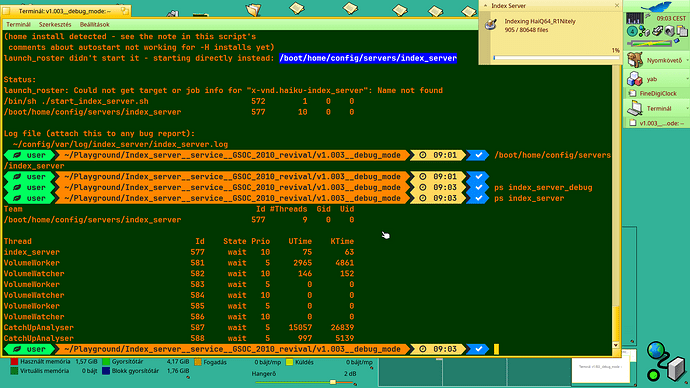Click the indexing progress bar
Screen dimensions: 690x388
(556, 58)
